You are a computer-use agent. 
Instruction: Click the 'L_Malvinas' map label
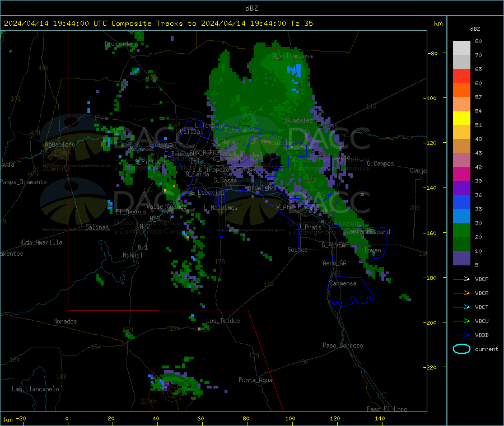[x=221, y=208]
